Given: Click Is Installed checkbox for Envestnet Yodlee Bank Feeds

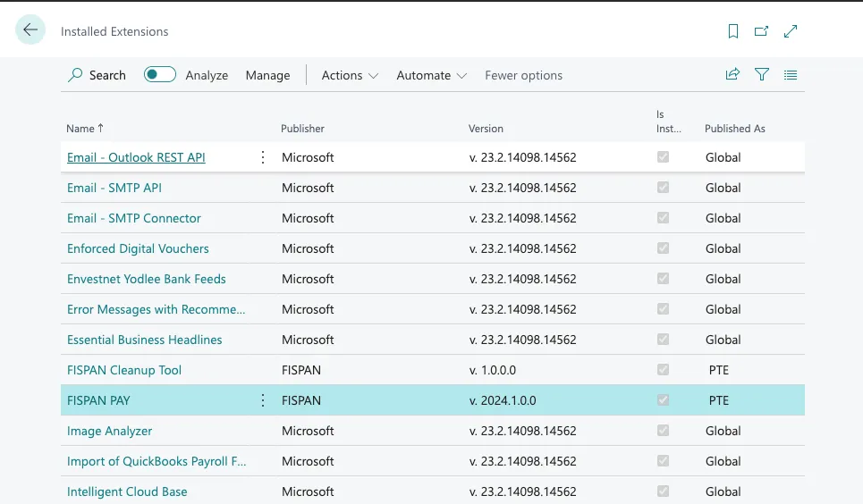Looking at the screenshot, I should [663, 279].
